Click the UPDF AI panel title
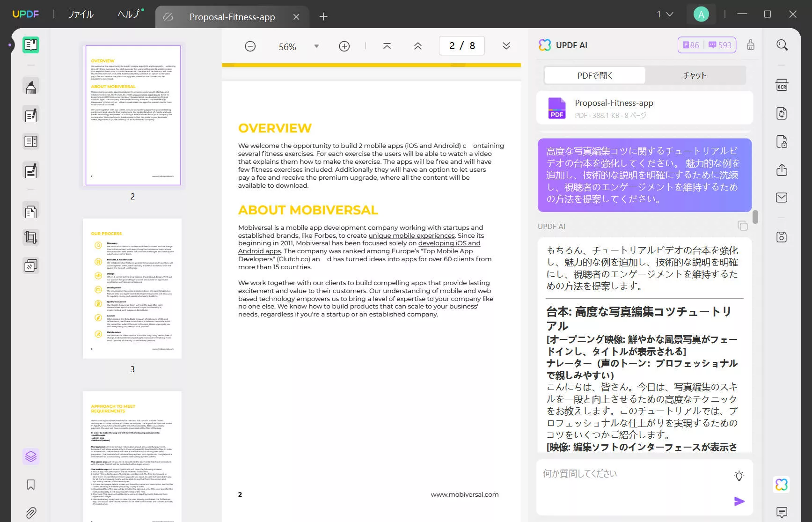Screen dimensions: 812x522 coord(571,45)
